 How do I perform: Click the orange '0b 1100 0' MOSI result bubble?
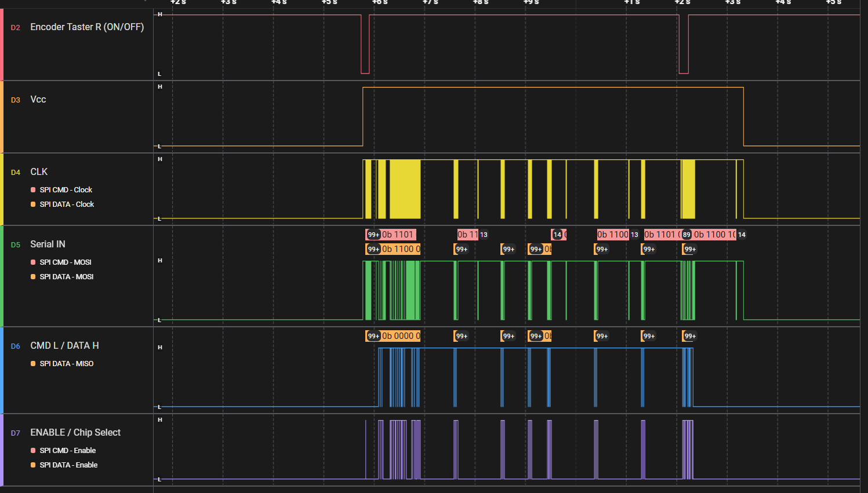401,249
